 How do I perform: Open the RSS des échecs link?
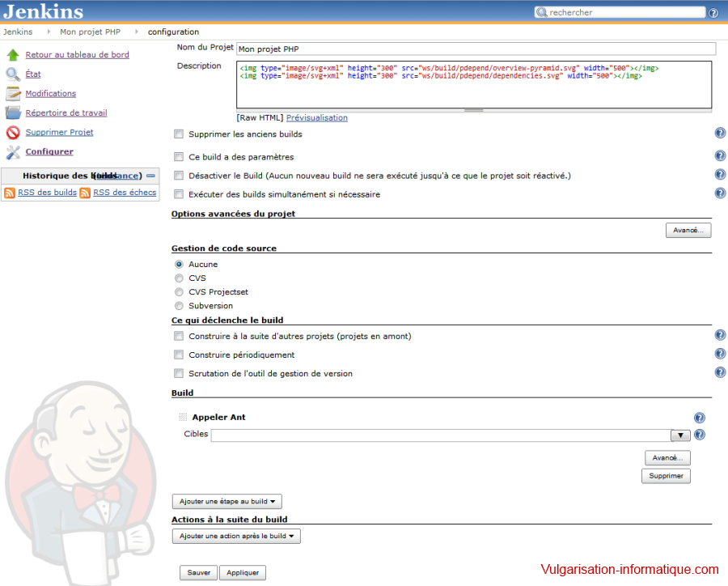pyautogui.click(x=125, y=193)
